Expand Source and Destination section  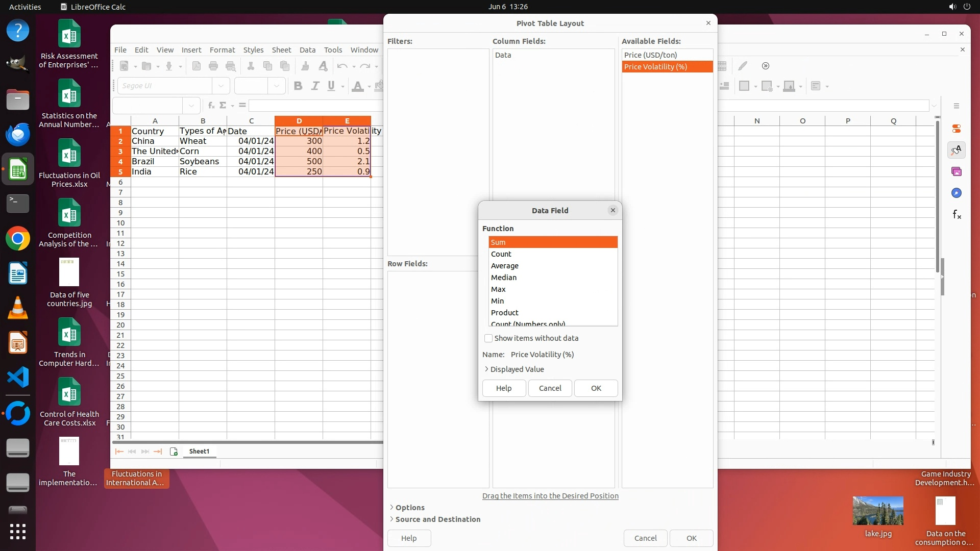point(437,519)
